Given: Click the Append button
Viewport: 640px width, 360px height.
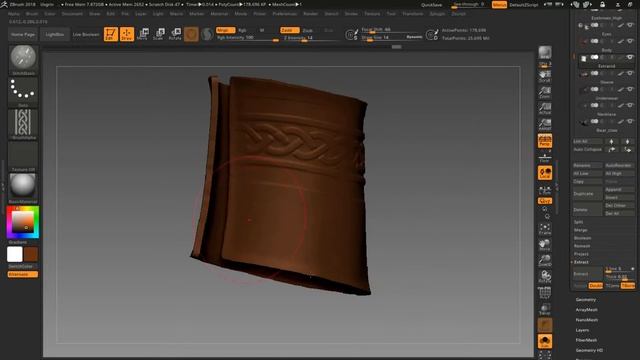Looking at the screenshot, I should point(620,189).
